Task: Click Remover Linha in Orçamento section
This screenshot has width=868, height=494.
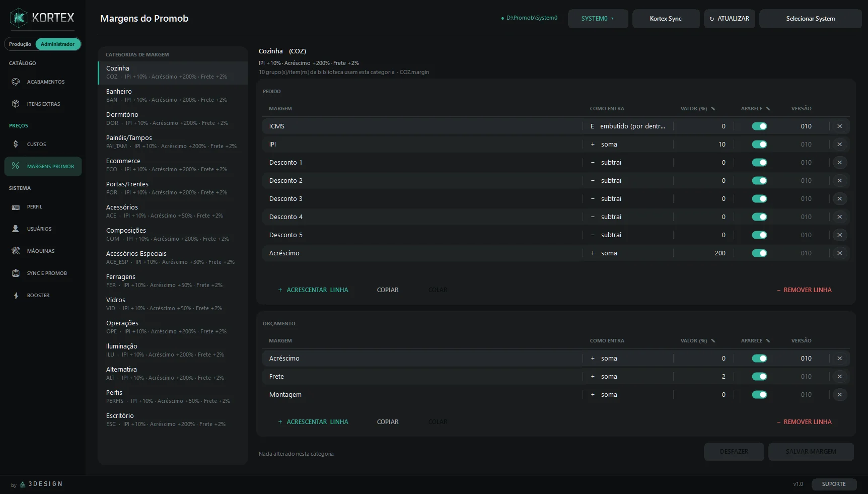Action: [x=804, y=422]
